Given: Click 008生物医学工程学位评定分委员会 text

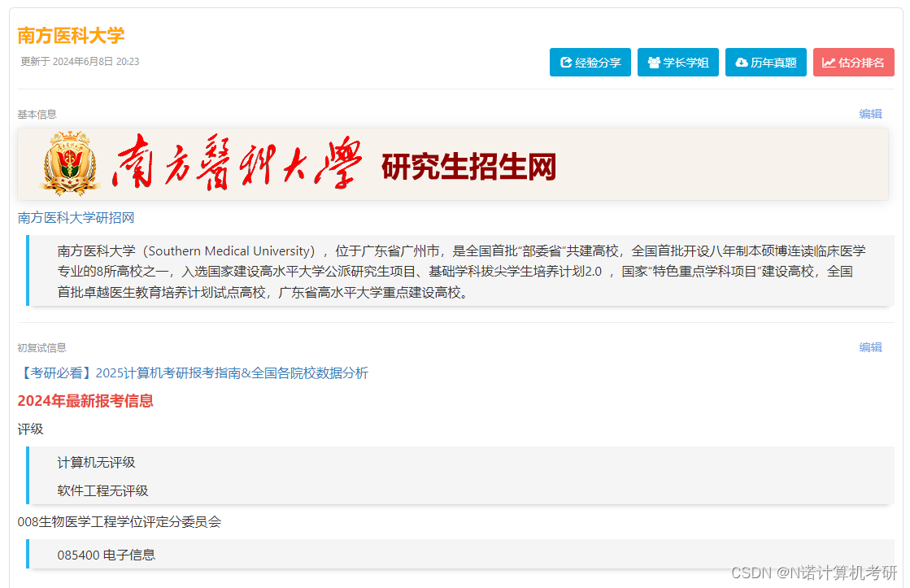Looking at the screenshot, I should pyautogui.click(x=119, y=522).
